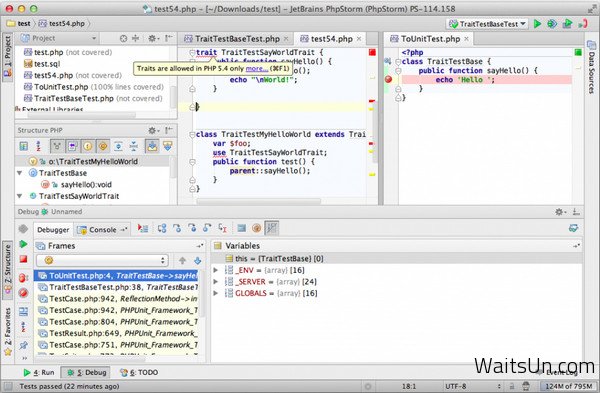Viewport: 600px width, 393px height.
Task: Toggle Sort Alphabetically in Structure toolbar
Action: [38, 146]
